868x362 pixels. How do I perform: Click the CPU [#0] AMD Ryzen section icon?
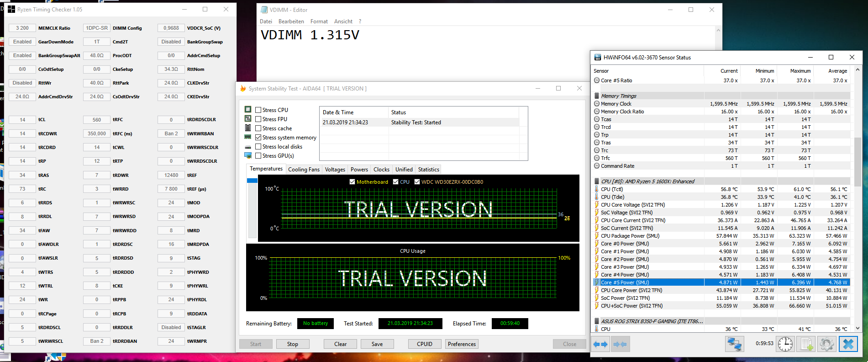click(x=597, y=181)
